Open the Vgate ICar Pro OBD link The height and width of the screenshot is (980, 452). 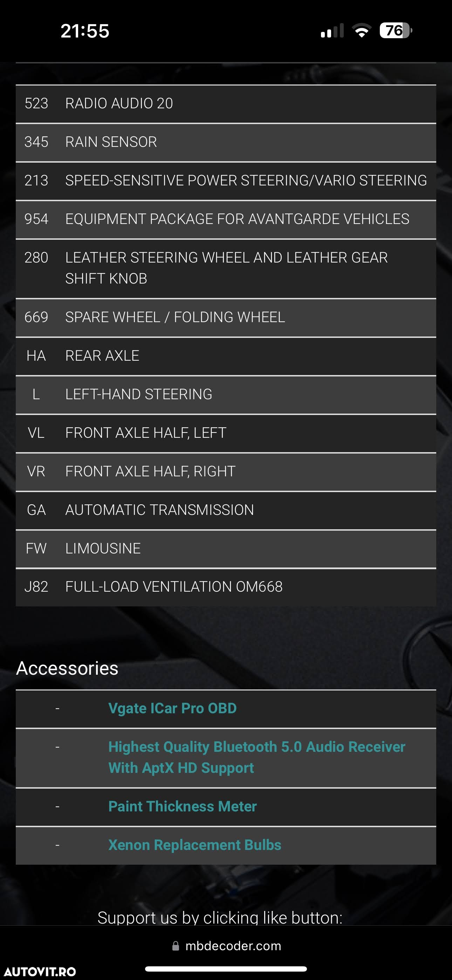coord(172,708)
